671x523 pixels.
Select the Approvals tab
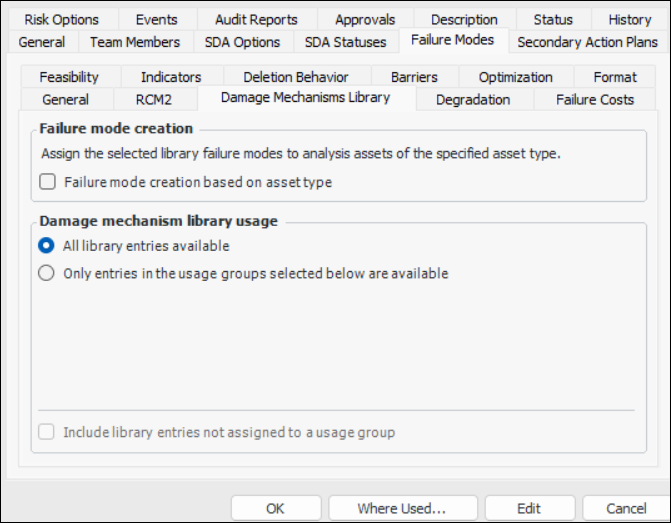pos(365,20)
